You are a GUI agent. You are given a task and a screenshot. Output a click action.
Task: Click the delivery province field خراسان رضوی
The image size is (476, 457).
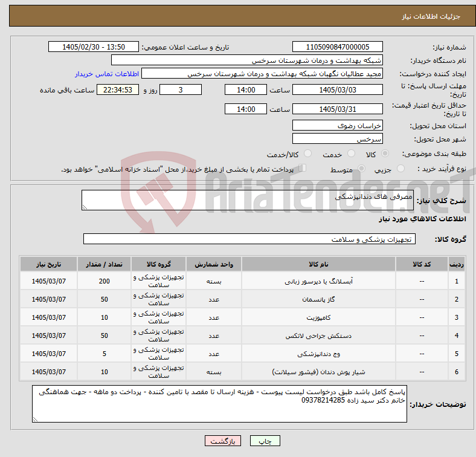[x=337, y=125]
